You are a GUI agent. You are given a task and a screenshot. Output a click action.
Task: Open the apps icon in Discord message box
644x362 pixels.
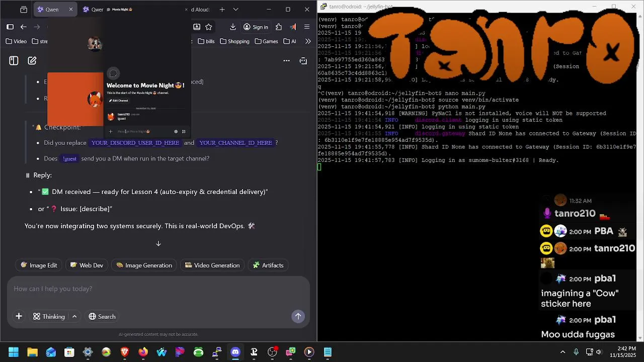click(x=184, y=132)
